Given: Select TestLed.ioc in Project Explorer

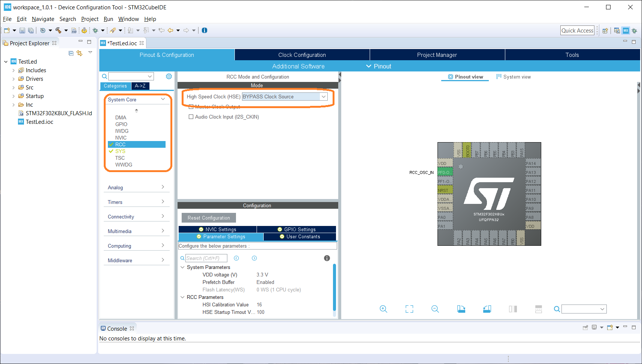Looking at the screenshot, I should [39, 122].
